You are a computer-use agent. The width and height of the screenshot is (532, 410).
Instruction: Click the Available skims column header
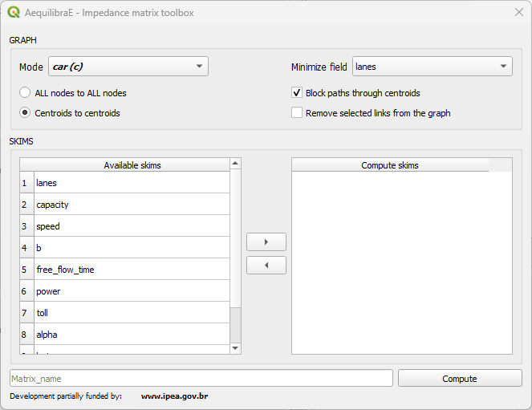132,165
